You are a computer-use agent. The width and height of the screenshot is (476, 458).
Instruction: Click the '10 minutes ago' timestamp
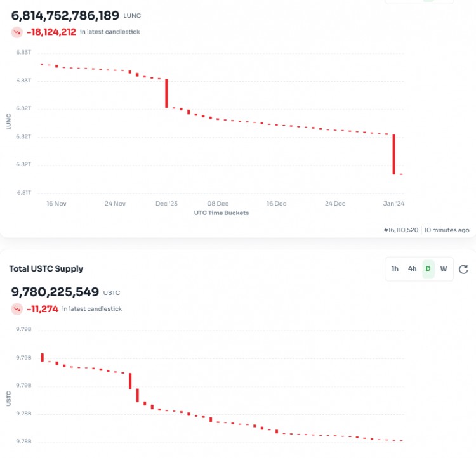pos(447,230)
